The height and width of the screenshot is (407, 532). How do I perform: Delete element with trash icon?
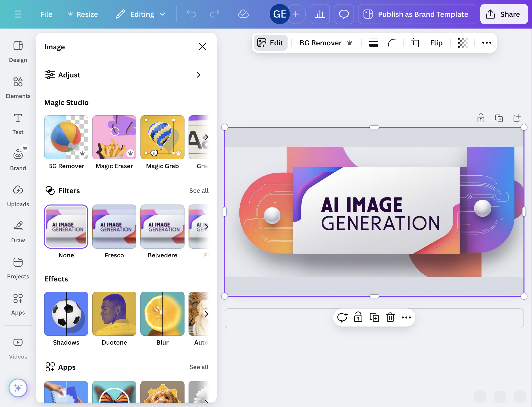click(390, 317)
